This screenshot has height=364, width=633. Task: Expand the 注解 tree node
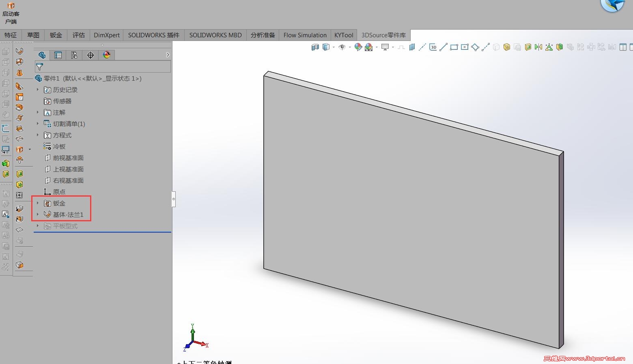click(x=38, y=112)
